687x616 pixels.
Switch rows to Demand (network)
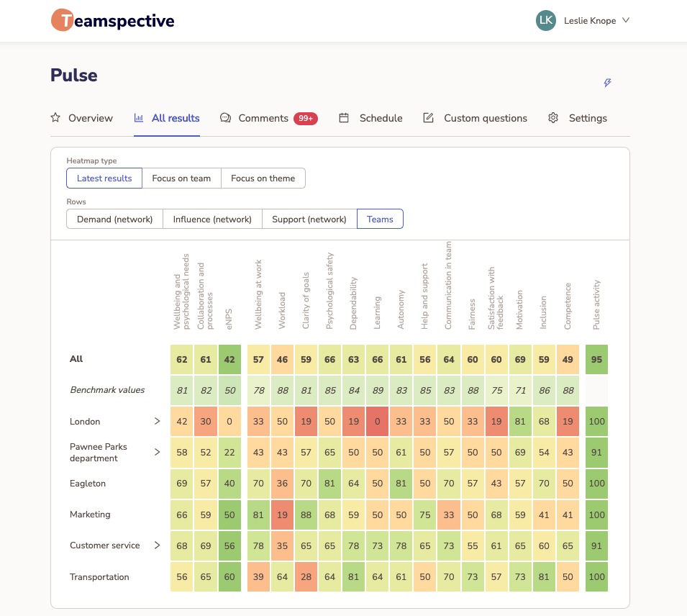114,219
